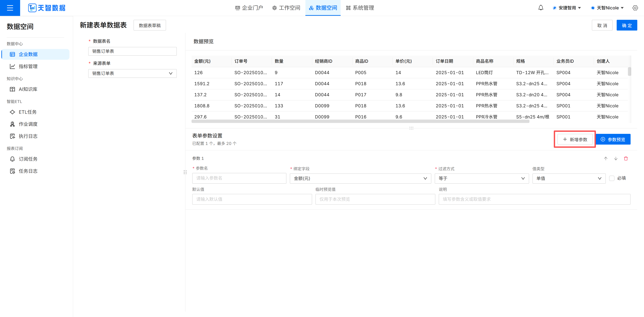This screenshot has width=644, height=317.
Task: Select the 数据空间 tab
Action: point(323,8)
